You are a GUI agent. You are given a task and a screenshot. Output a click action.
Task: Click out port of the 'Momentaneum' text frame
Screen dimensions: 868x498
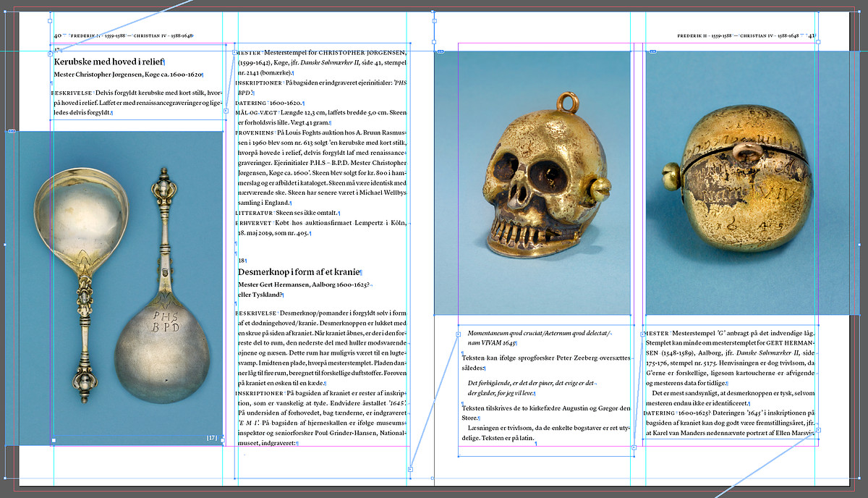(x=634, y=447)
